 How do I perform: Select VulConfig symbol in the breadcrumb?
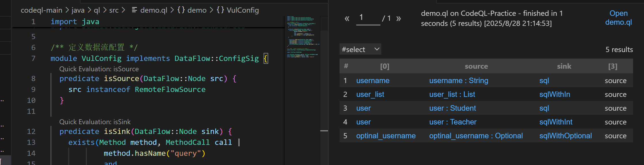click(243, 10)
